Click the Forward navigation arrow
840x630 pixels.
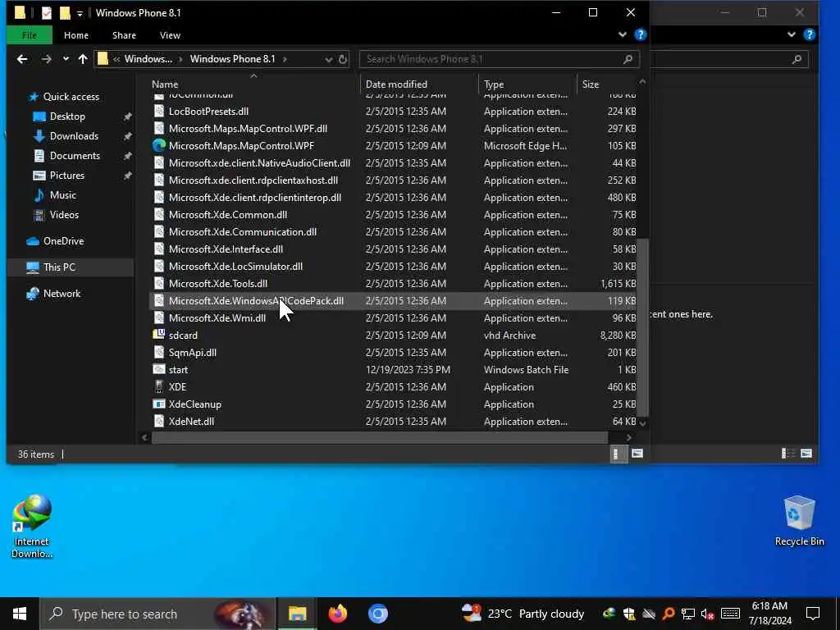pyautogui.click(x=47, y=59)
